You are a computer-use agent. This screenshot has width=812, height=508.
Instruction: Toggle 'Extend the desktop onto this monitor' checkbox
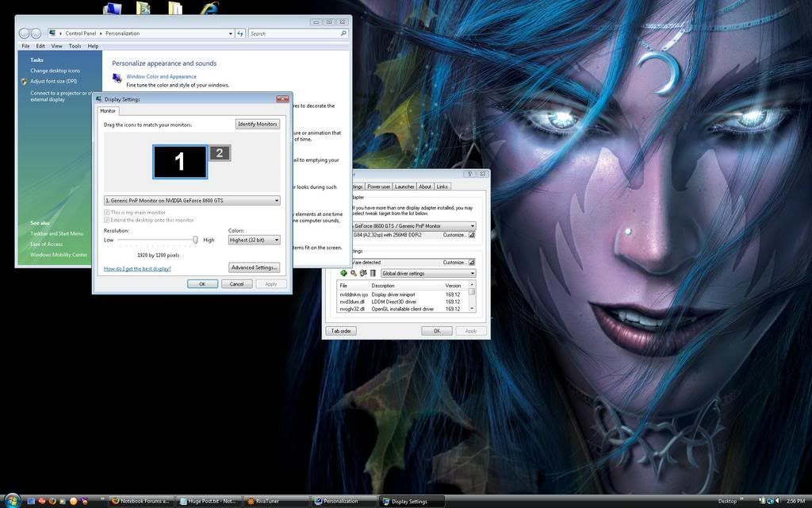[x=107, y=221]
